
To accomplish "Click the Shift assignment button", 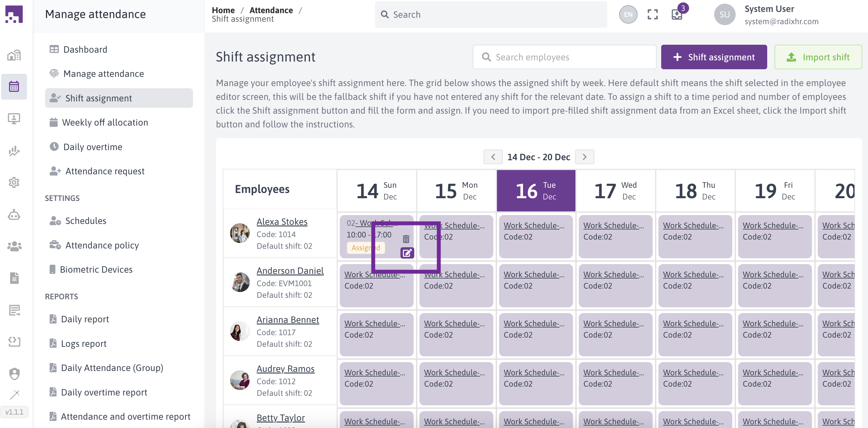I will coord(714,57).
